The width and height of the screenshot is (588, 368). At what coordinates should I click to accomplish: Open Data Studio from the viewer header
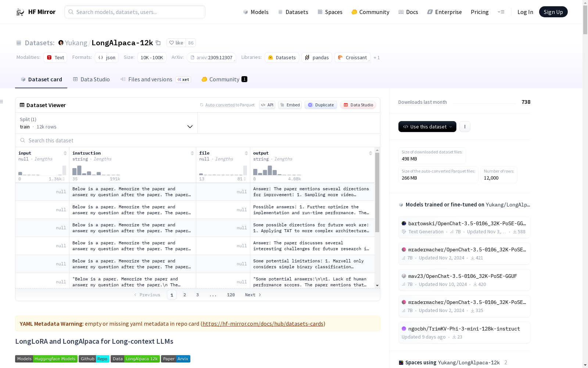tap(358, 105)
